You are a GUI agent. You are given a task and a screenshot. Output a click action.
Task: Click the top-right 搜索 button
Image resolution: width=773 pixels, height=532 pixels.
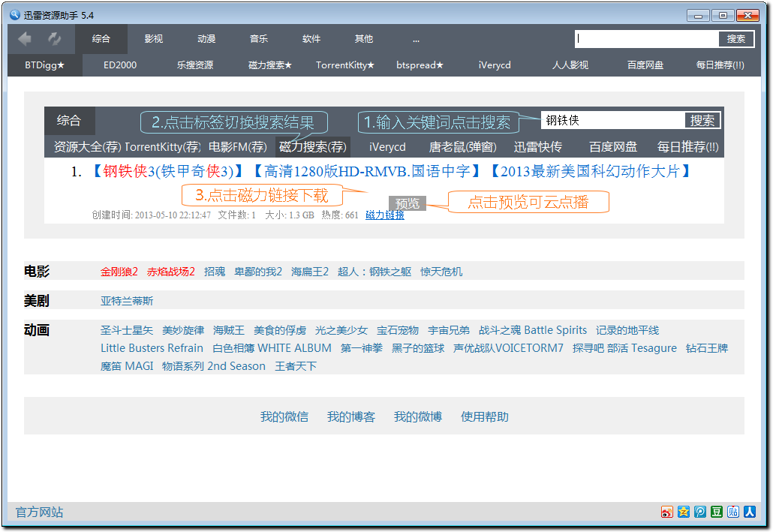[x=736, y=38]
